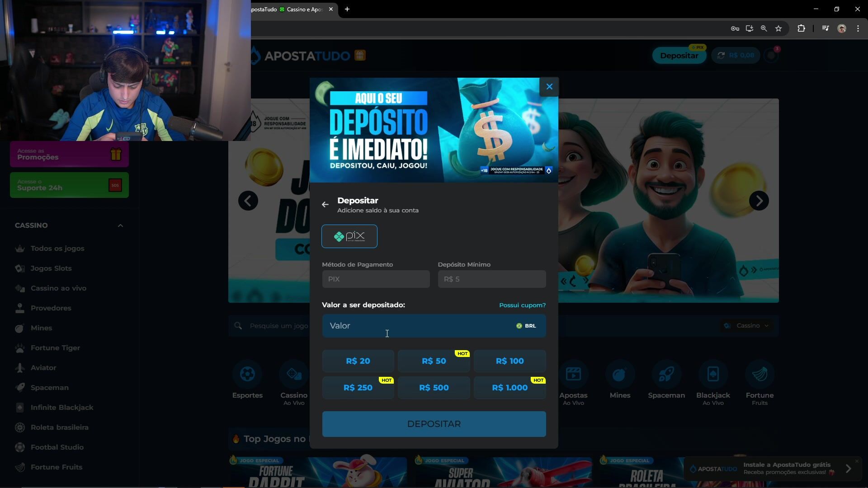Open the browser extensions puzzle icon
This screenshot has height=488, width=868.
801,28
